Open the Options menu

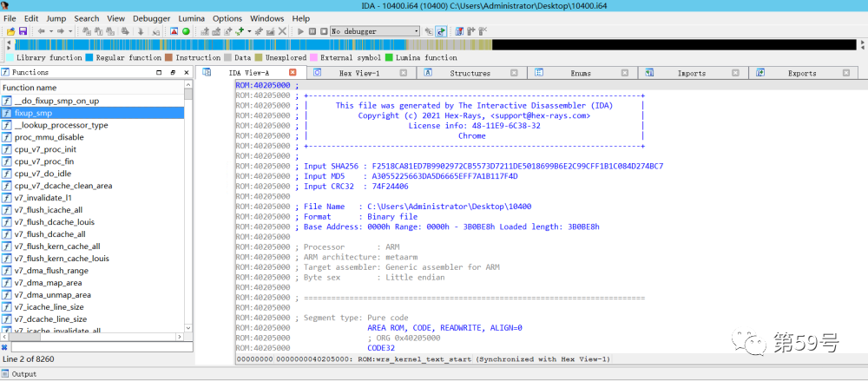pyautogui.click(x=227, y=18)
